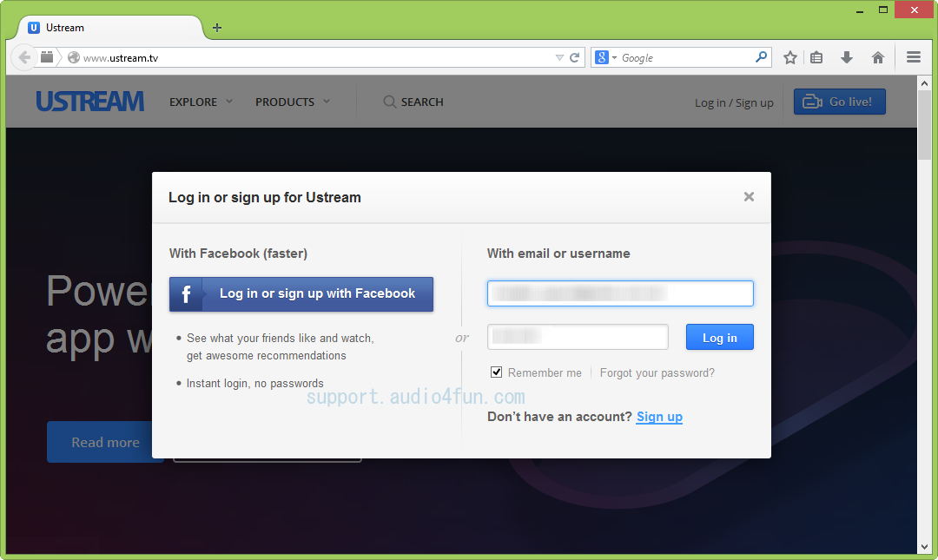Click the page scrollbar down arrow
This screenshot has width=938, height=560.
pyautogui.click(x=925, y=547)
